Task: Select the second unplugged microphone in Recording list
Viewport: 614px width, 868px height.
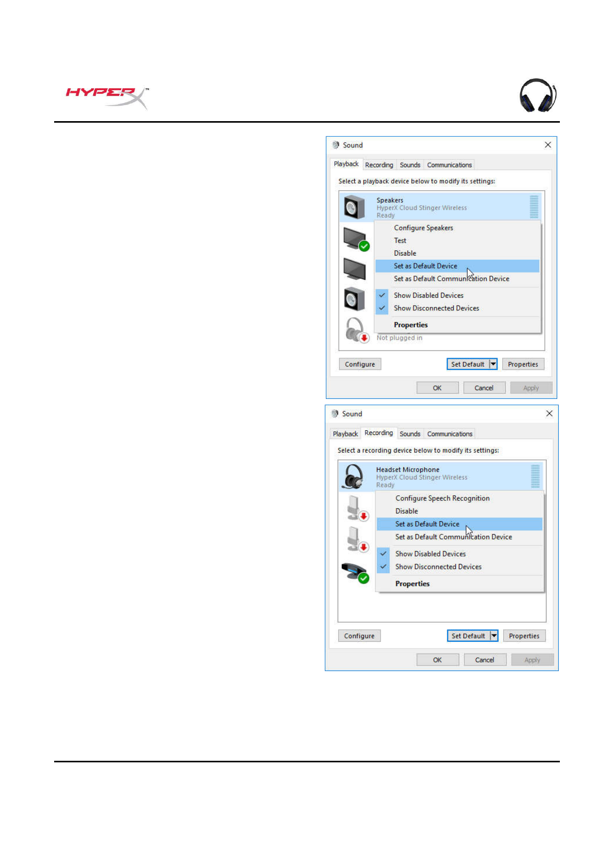Action: pyautogui.click(x=357, y=539)
